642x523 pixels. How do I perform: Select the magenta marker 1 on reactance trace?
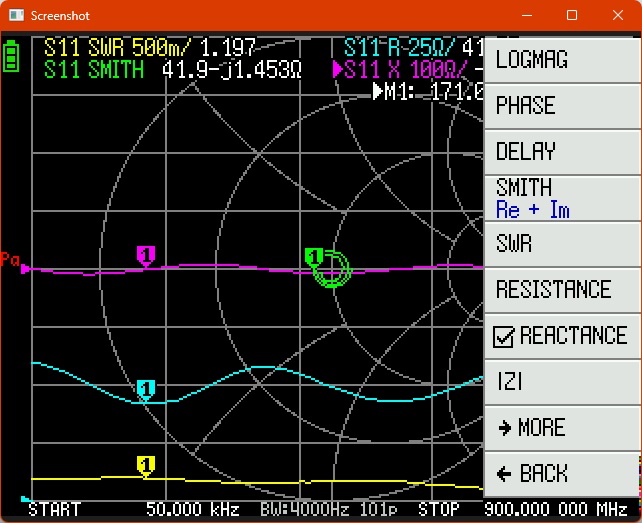point(146,256)
